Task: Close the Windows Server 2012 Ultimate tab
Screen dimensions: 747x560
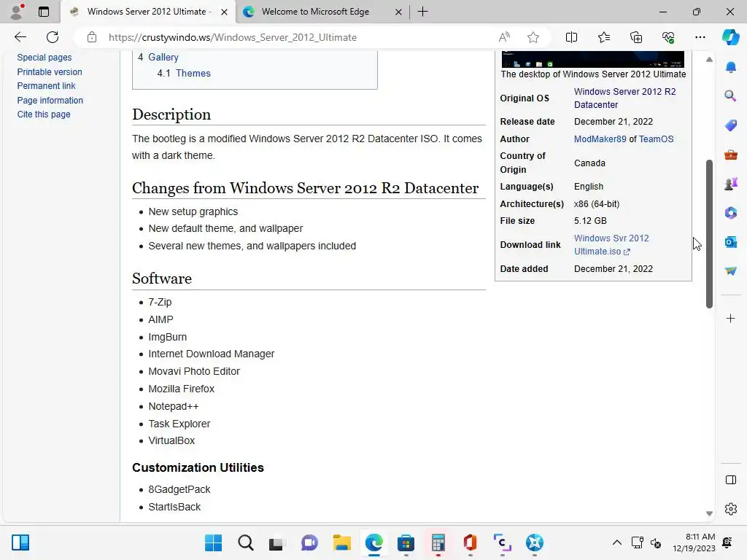Action: tap(225, 12)
